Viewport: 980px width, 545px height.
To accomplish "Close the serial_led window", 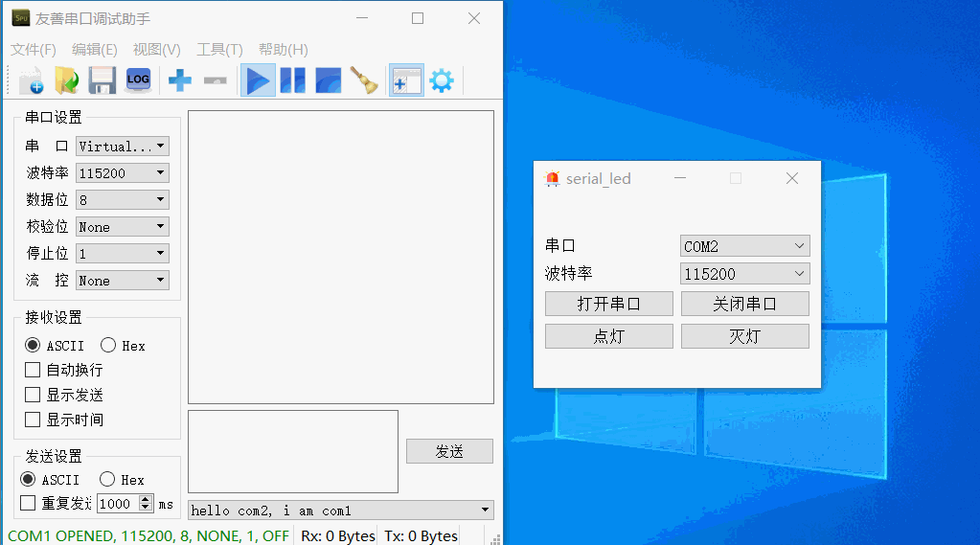I will pos(792,179).
